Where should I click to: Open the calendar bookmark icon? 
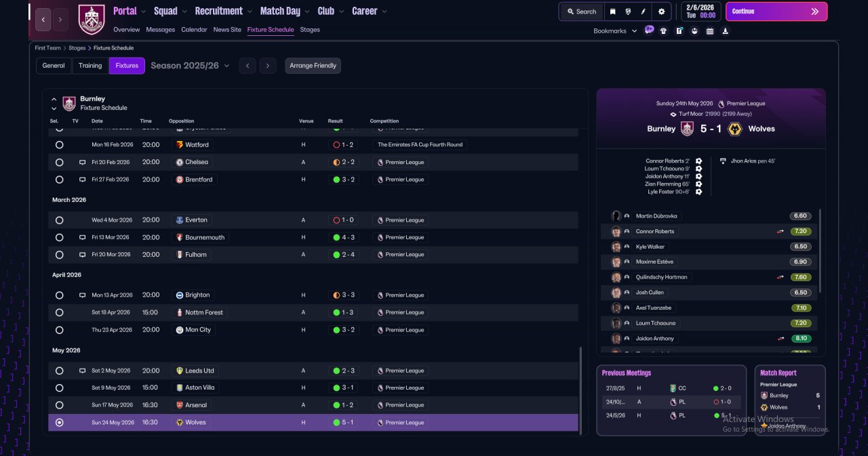710,30
